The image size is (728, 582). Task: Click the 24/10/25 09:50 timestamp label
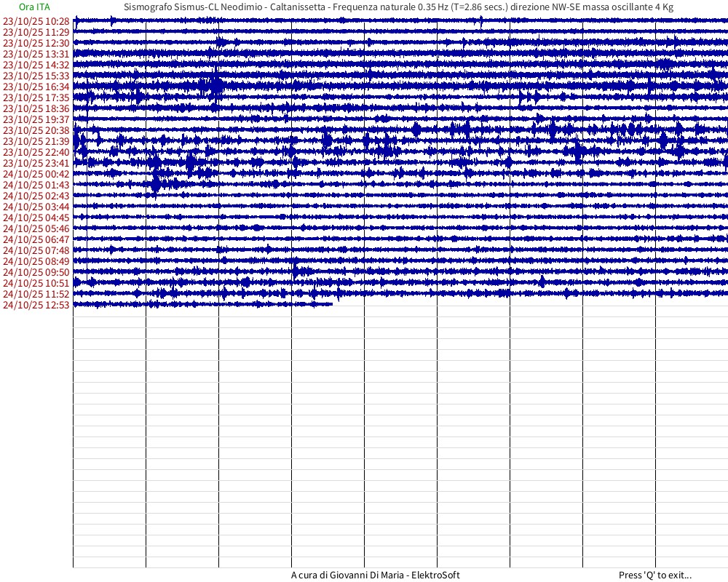click(x=36, y=272)
